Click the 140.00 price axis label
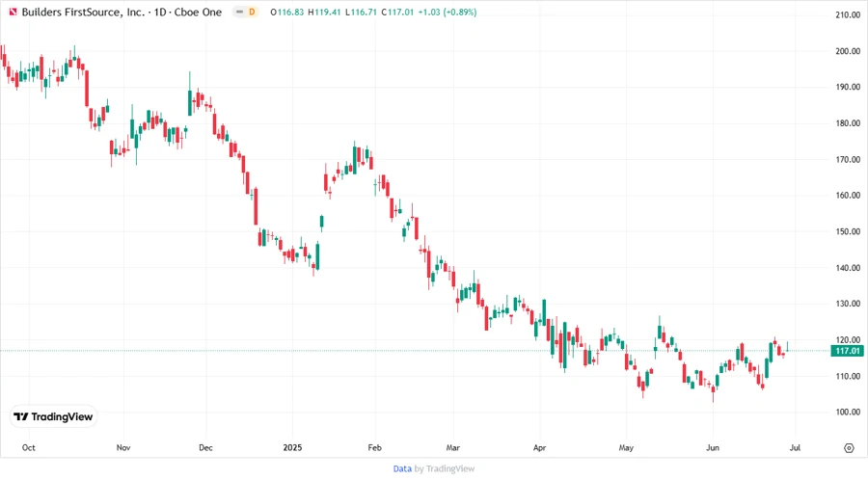 [x=848, y=268]
